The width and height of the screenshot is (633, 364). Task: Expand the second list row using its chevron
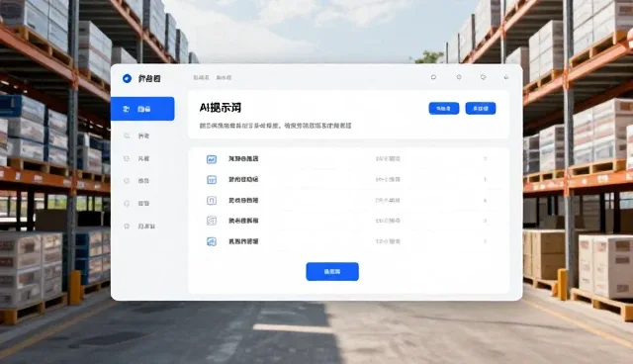[x=486, y=179]
